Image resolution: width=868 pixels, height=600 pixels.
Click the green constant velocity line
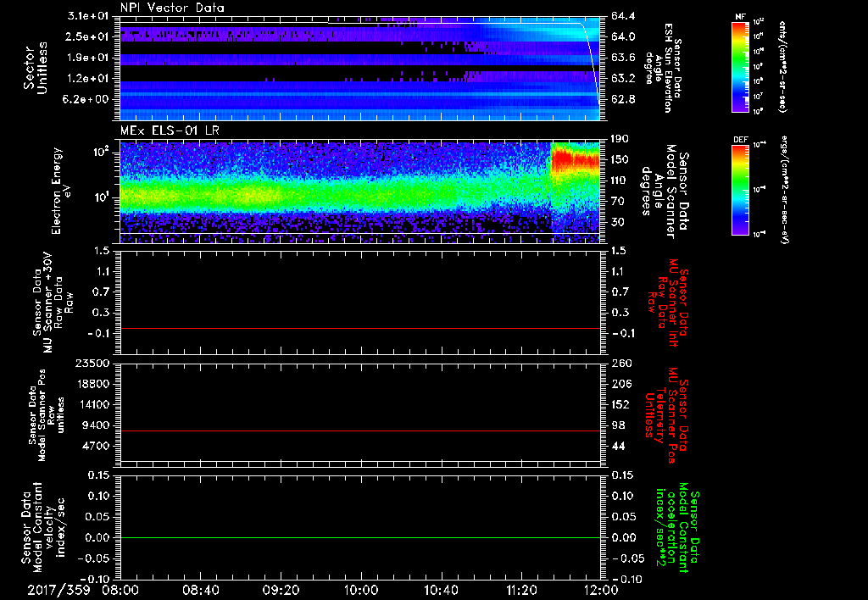(x=360, y=537)
